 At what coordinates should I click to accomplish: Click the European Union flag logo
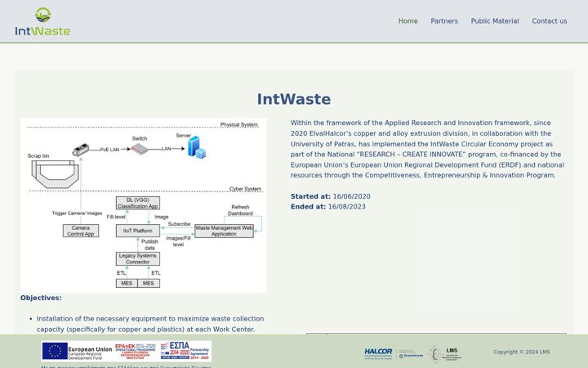click(x=55, y=351)
